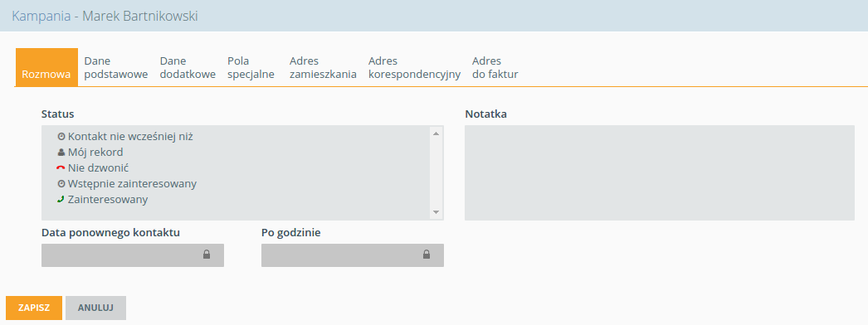This screenshot has height=325, width=868.
Task: Click the Data ponownego kontaktu field
Action: click(x=133, y=255)
